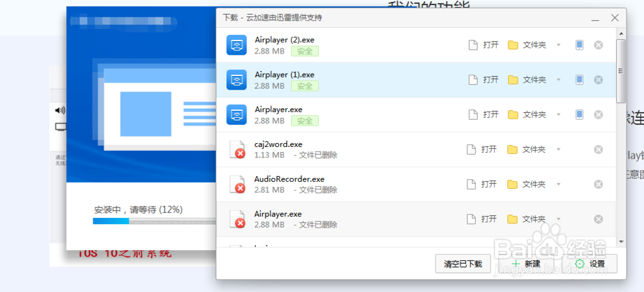The image size is (644, 292).
Task: Click speaker icon in background page
Action: click(61, 110)
